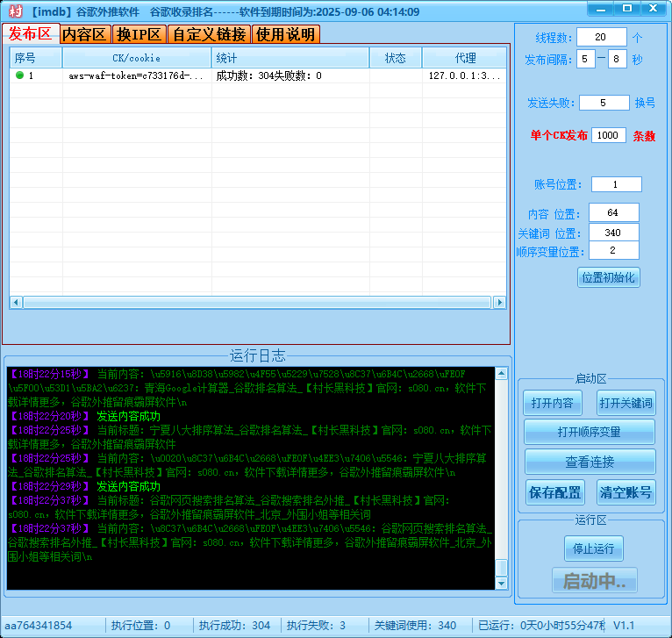This screenshot has width=672, height=638.
Task: Save settings with 保存配置 button
Action: pos(554,491)
